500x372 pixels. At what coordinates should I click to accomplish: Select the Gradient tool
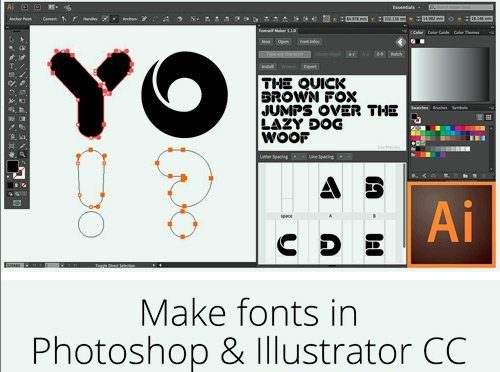(x=22, y=119)
